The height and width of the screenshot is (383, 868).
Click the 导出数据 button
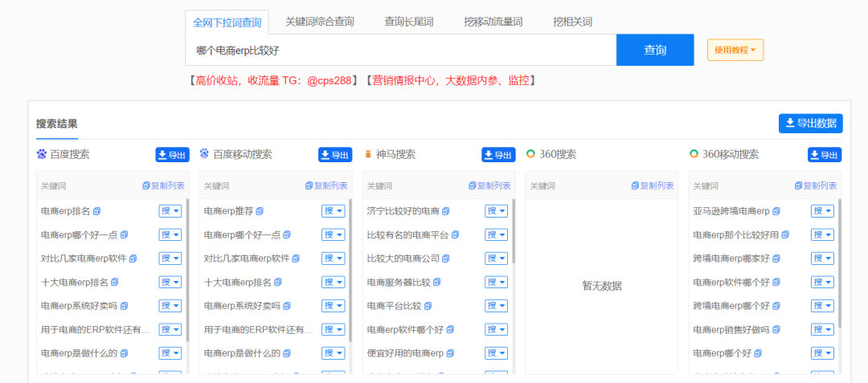pyautogui.click(x=810, y=123)
